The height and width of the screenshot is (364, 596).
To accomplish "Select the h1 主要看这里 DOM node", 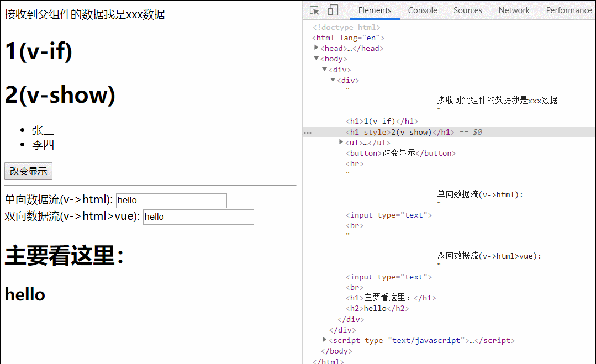I will coord(391,298).
